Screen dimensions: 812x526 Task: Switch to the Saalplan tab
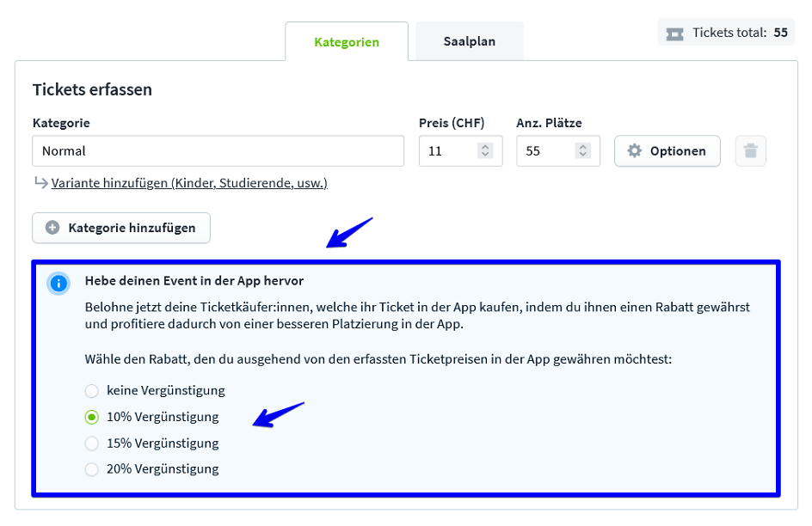click(469, 40)
